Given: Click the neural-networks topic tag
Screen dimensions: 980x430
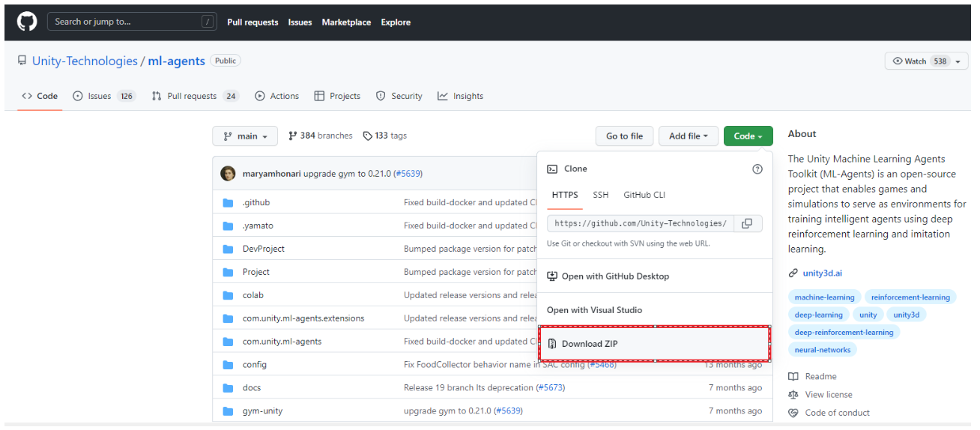Looking at the screenshot, I should tap(822, 350).
